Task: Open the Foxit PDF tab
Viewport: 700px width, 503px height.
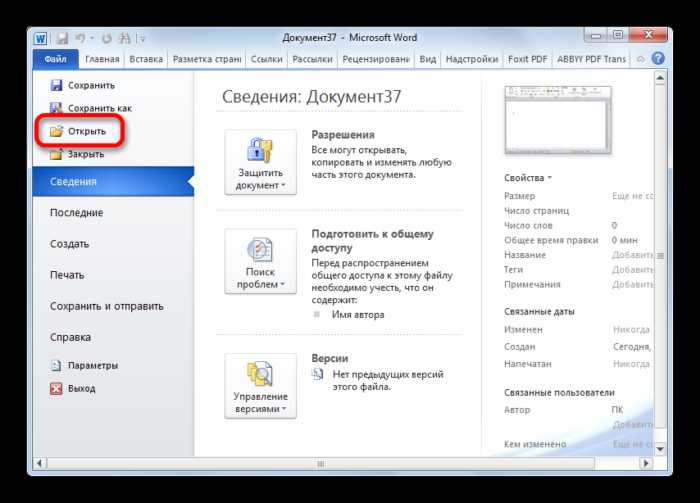Action: pyautogui.click(x=528, y=59)
